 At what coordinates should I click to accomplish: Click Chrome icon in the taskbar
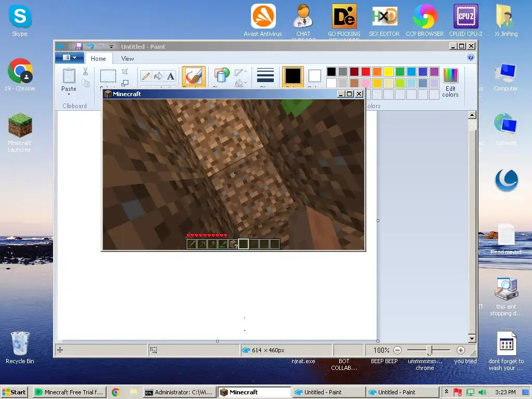pos(116,392)
